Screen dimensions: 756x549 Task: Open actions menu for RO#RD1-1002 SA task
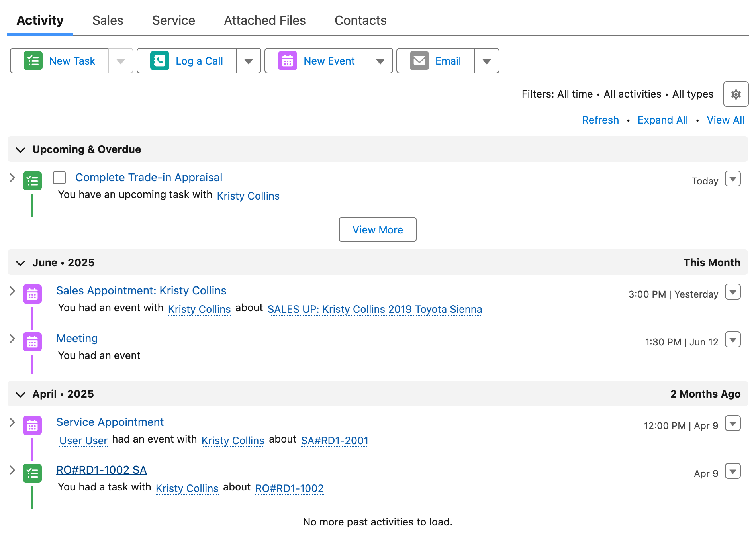pos(732,471)
